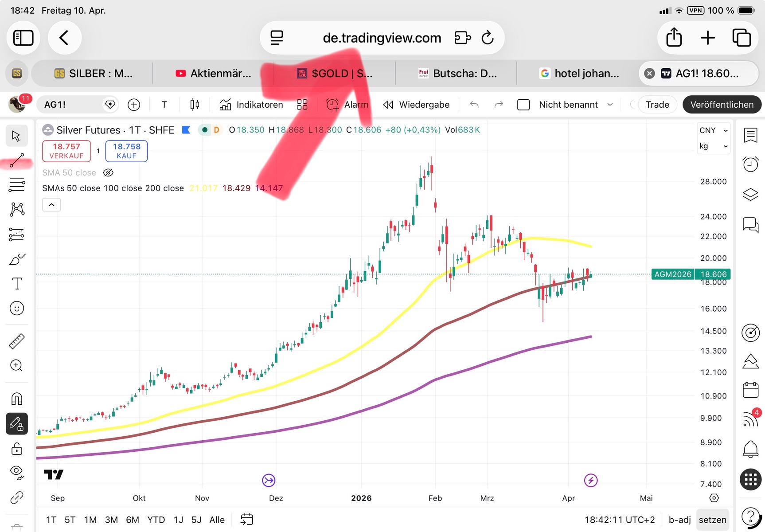
Task: Select the trend line drawing tool
Action: coord(17,160)
